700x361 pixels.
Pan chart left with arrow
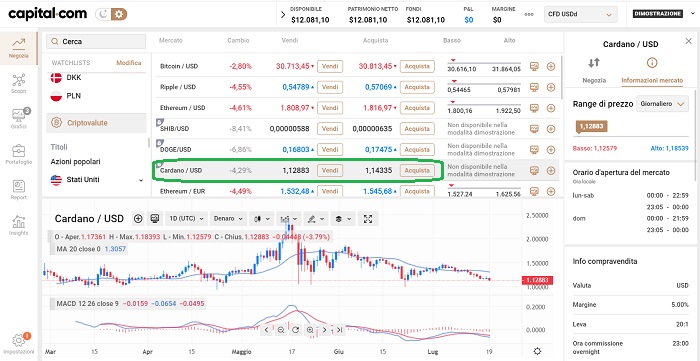(x=267, y=330)
